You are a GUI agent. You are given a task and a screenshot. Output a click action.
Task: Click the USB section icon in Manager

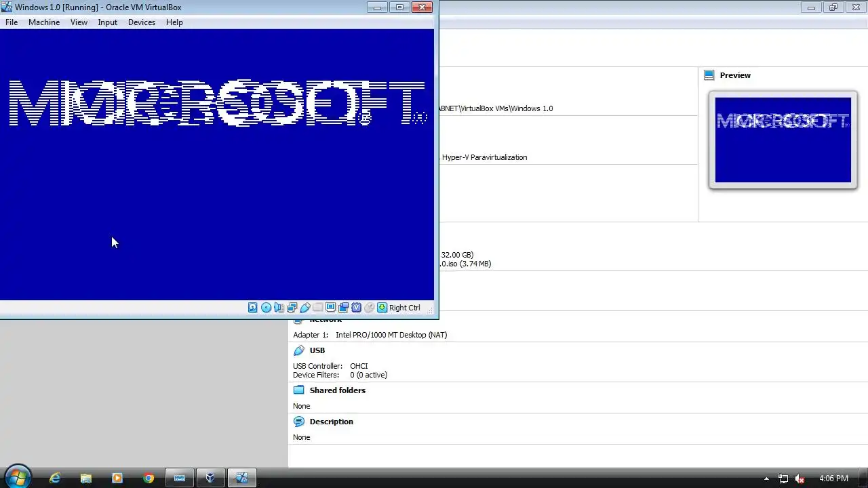click(299, 350)
